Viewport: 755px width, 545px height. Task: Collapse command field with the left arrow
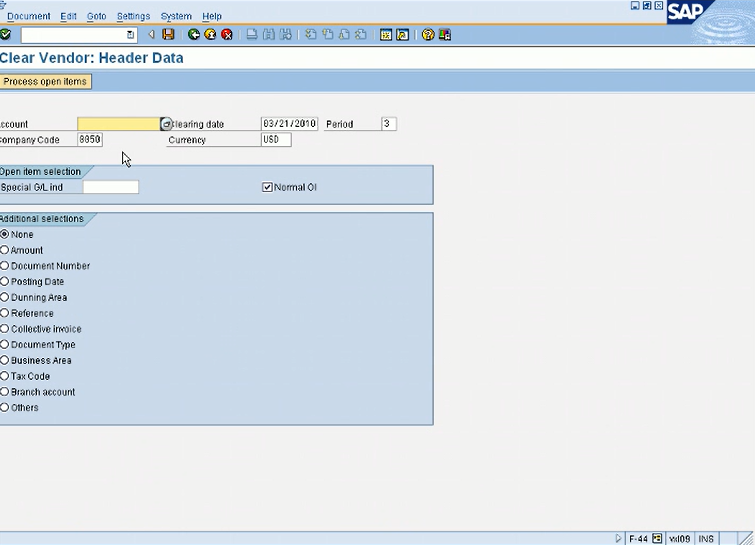[151, 35]
